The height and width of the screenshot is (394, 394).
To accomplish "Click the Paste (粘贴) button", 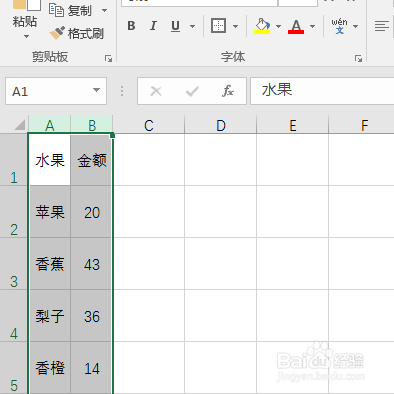I will pos(25,13).
